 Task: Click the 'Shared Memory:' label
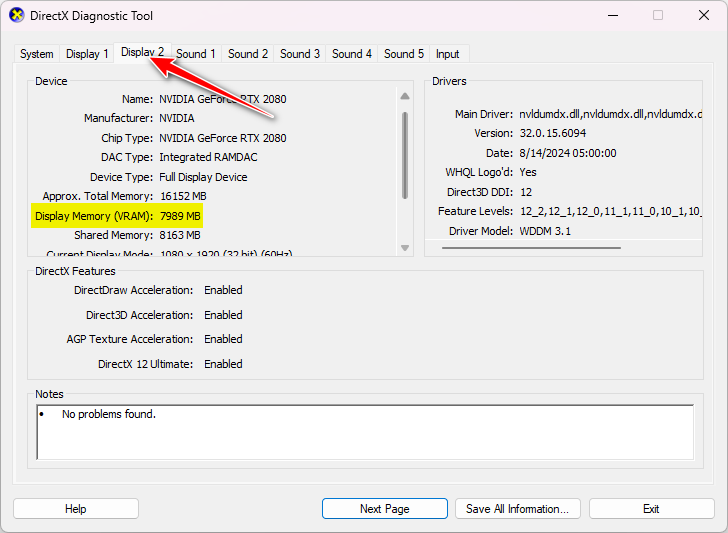[113, 235]
